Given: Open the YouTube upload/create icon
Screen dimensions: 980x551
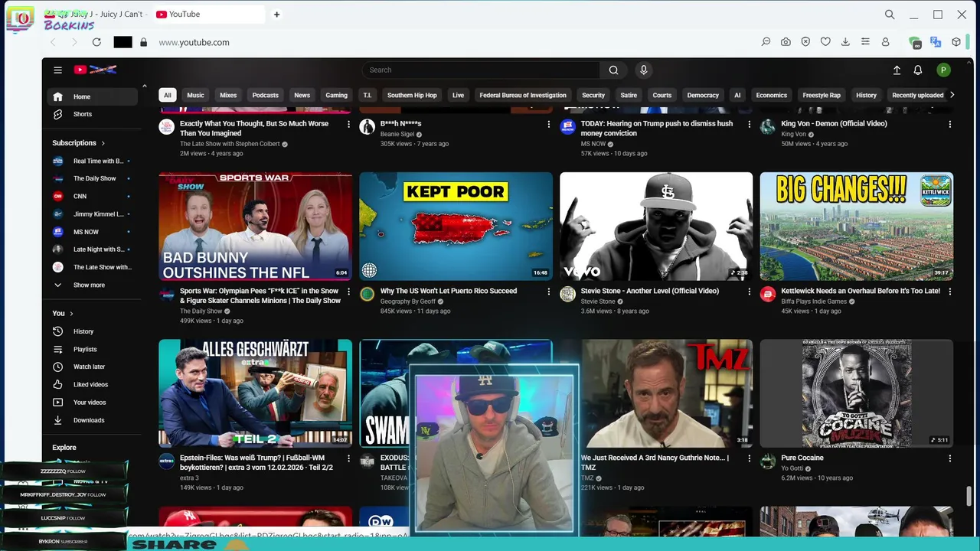Looking at the screenshot, I should point(897,70).
